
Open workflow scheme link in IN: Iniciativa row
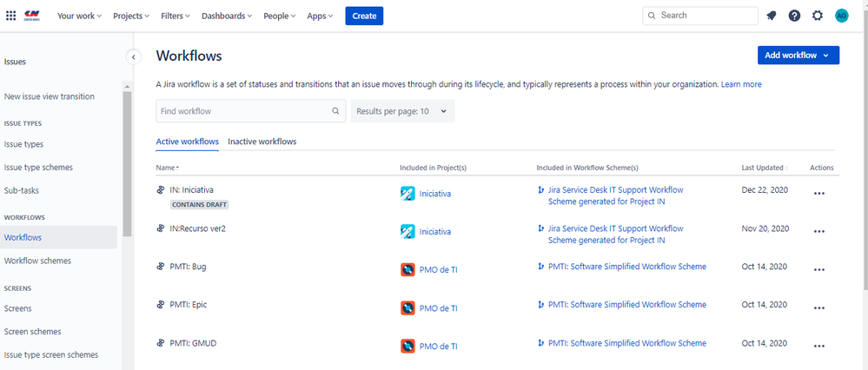(x=615, y=195)
